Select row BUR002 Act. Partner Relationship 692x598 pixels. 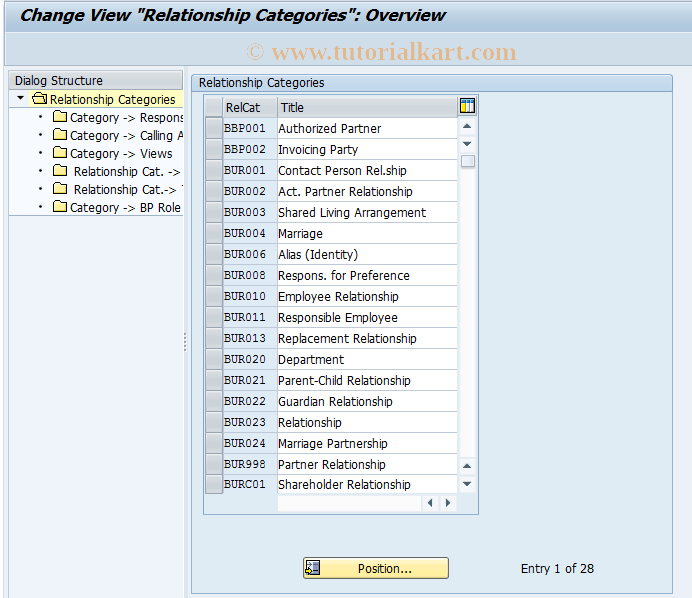click(x=214, y=192)
